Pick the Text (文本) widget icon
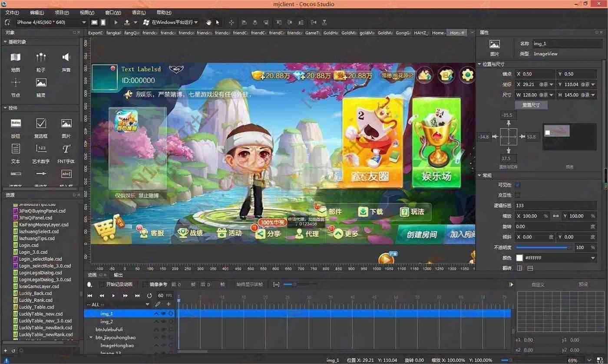 pyautogui.click(x=16, y=149)
